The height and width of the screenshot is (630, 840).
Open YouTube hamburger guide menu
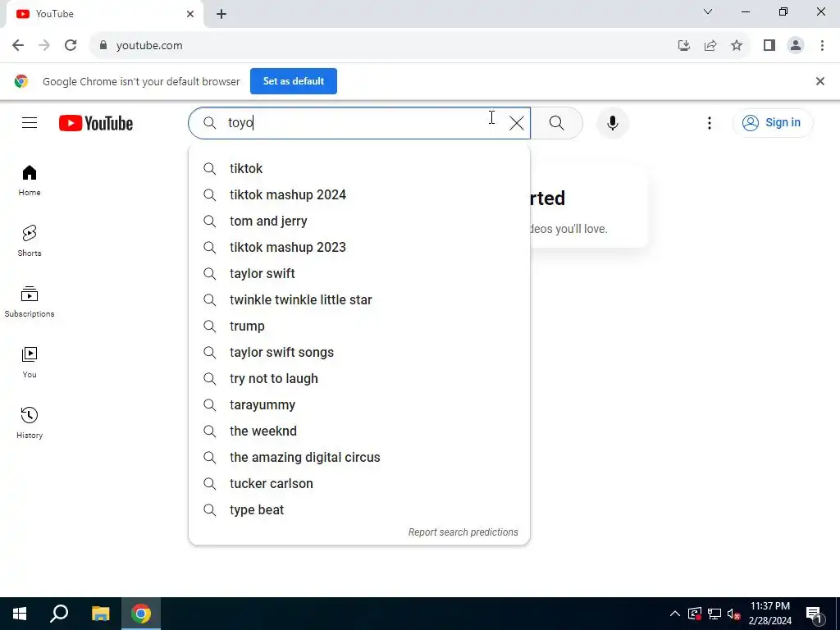pos(30,123)
